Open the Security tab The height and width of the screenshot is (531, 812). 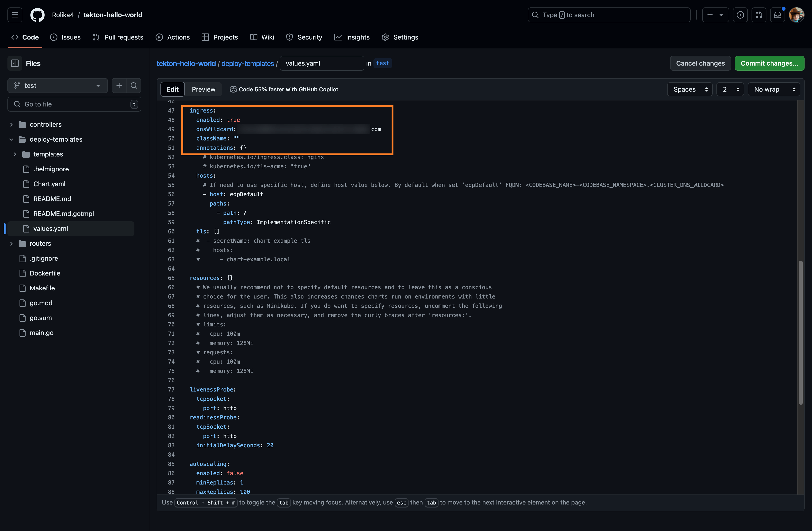(x=304, y=37)
